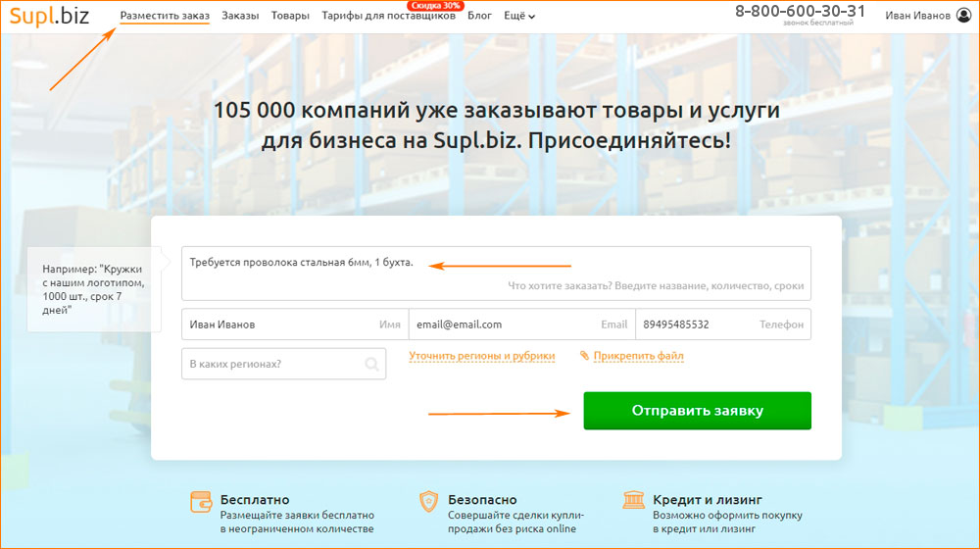This screenshot has height=549, width=980.
Task: Open the Блог link
Action: point(479,16)
